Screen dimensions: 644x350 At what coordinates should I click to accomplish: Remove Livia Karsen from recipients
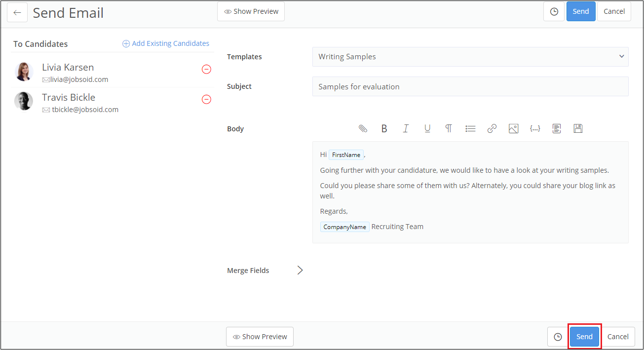tap(207, 70)
